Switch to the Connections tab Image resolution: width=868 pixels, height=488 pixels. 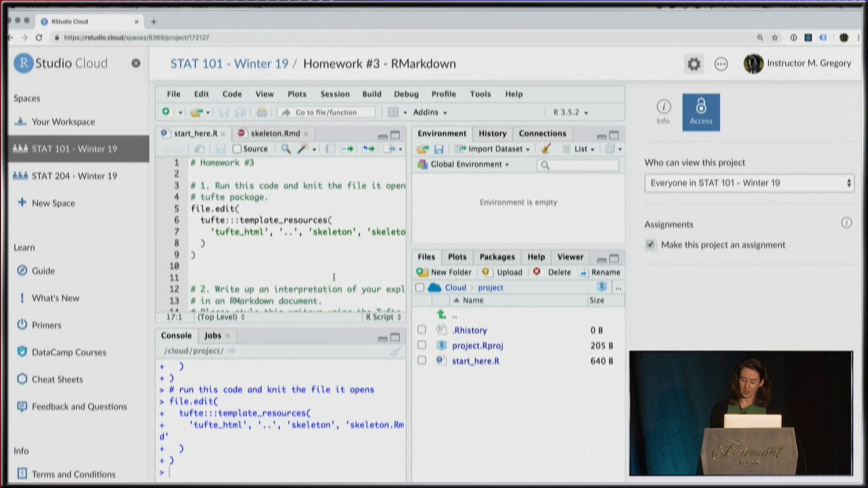(542, 133)
